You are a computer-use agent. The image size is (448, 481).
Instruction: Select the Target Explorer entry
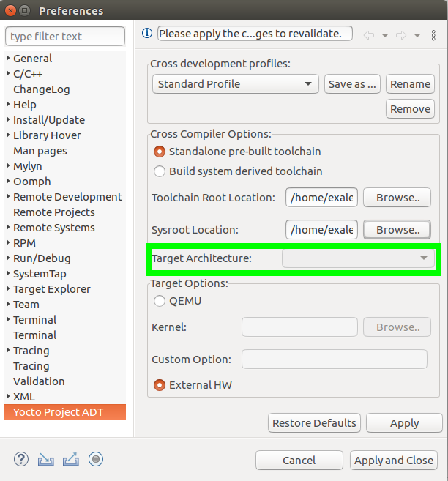click(x=52, y=289)
